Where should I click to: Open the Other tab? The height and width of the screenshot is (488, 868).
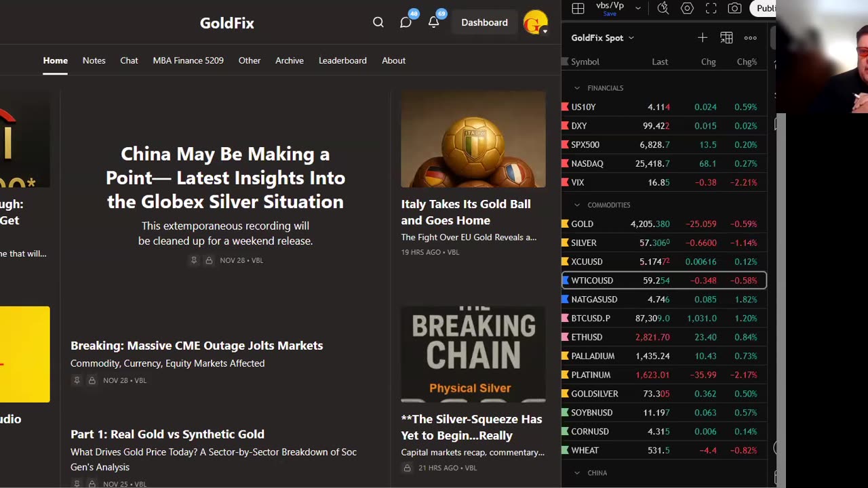pos(250,60)
